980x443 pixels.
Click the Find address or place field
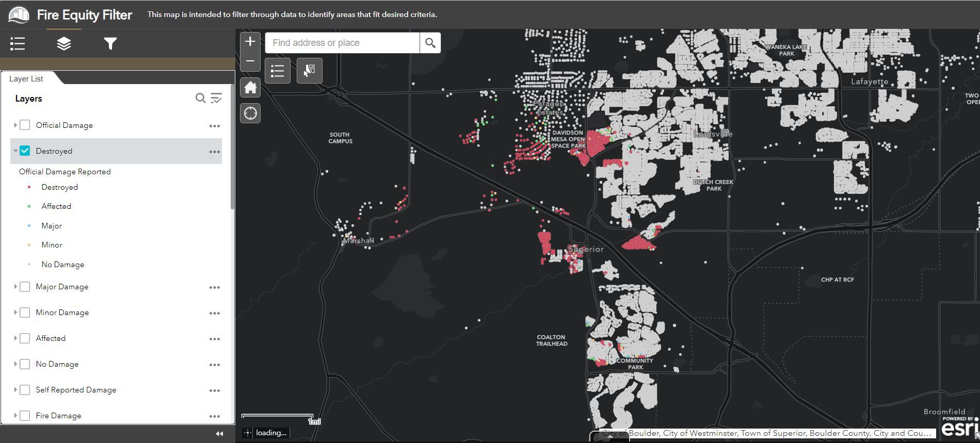(x=342, y=43)
